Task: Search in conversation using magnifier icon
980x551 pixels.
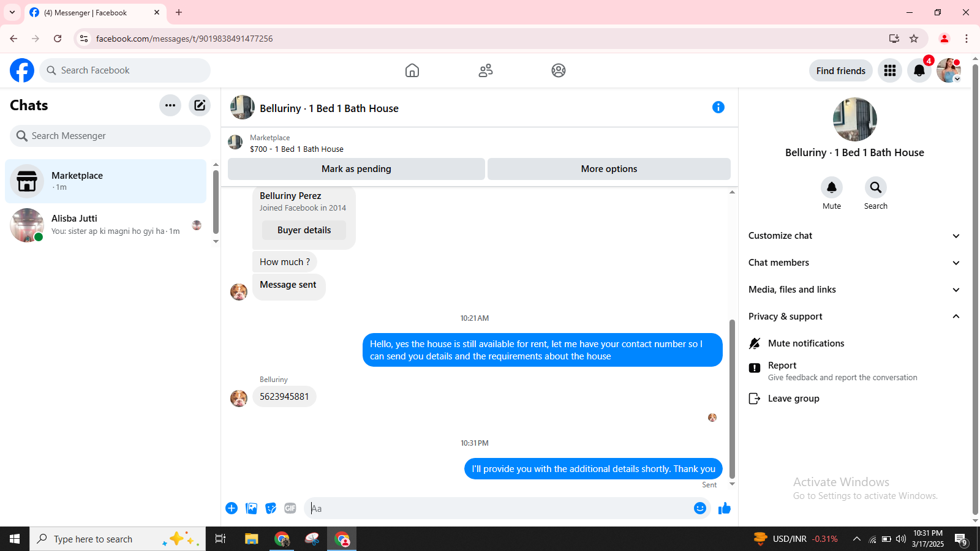Action: (x=876, y=187)
